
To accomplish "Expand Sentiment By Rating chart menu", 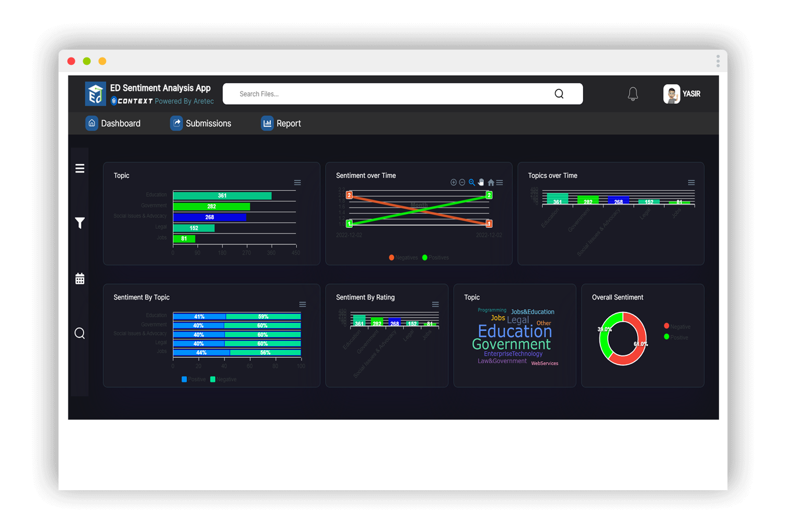I will 435,305.
